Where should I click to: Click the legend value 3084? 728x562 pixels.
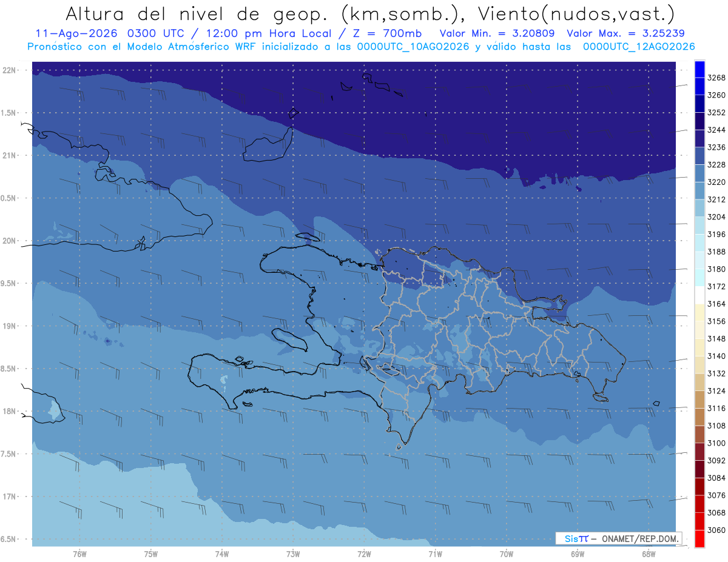(x=716, y=478)
